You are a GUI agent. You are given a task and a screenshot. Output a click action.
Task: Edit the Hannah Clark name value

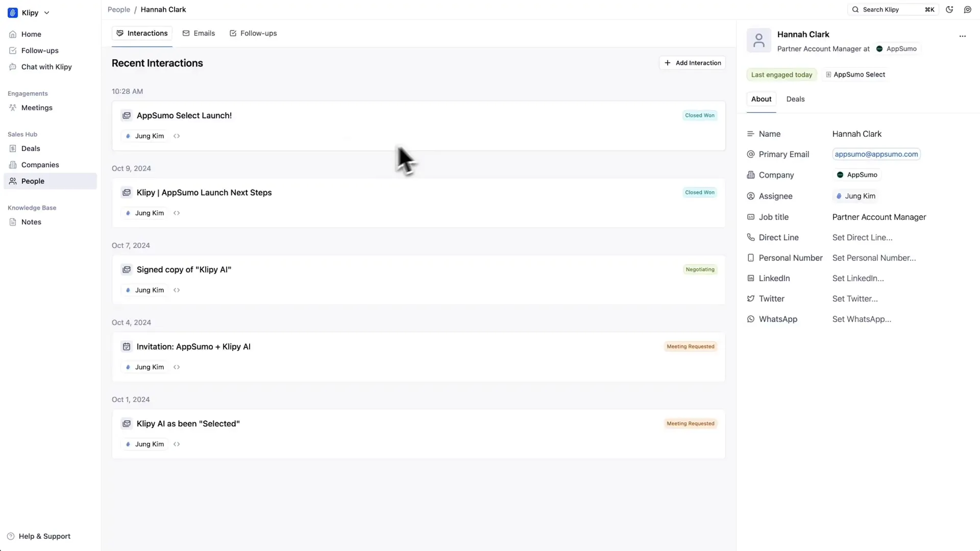856,134
